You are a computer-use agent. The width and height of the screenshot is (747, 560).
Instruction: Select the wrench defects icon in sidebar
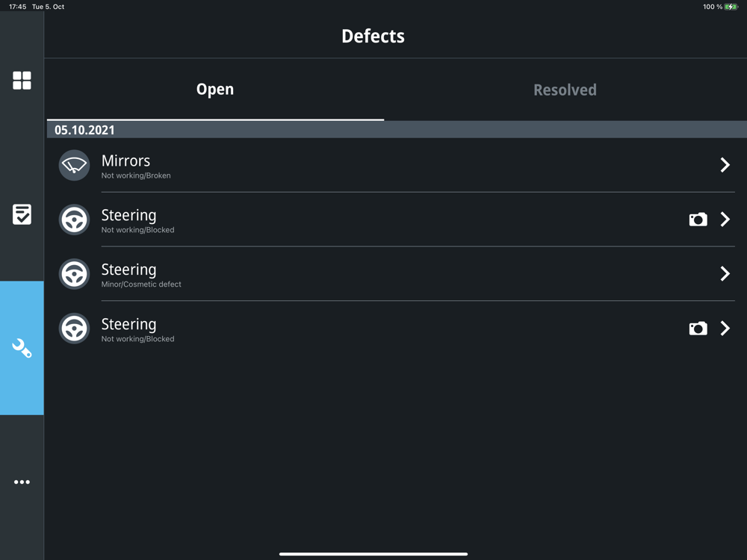22,348
